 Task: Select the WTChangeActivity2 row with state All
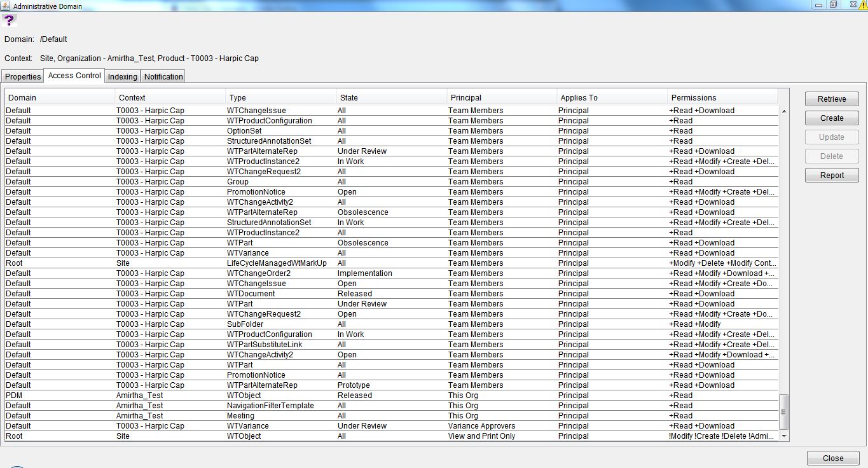coord(392,202)
